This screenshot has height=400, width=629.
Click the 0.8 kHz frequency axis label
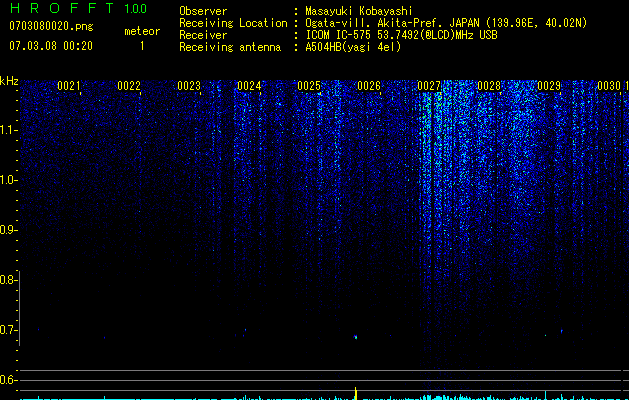coord(8,280)
